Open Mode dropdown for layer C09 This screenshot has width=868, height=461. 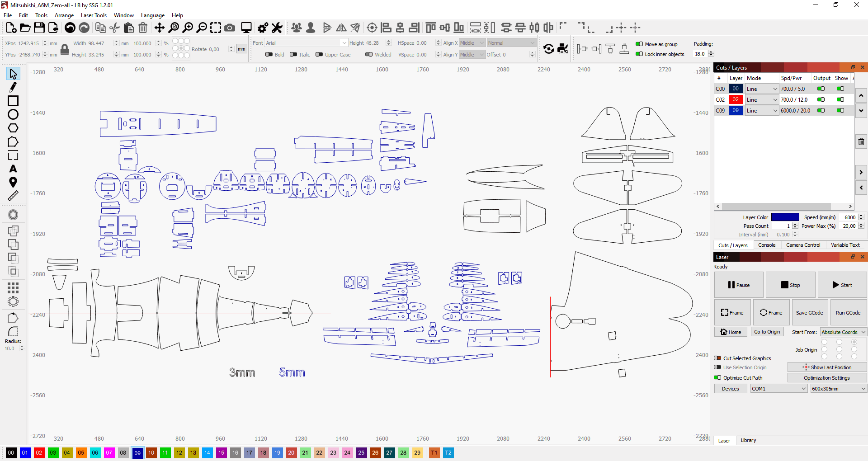tap(762, 111)
